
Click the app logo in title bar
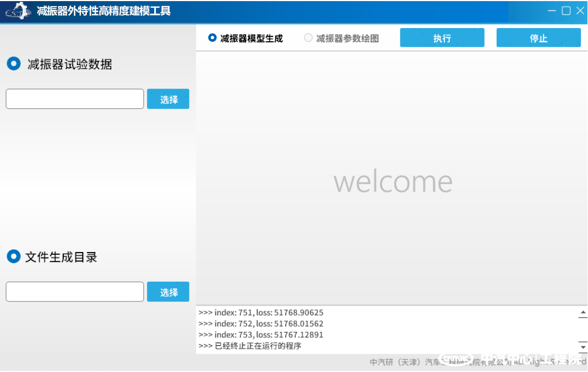(x=18, y=11)
